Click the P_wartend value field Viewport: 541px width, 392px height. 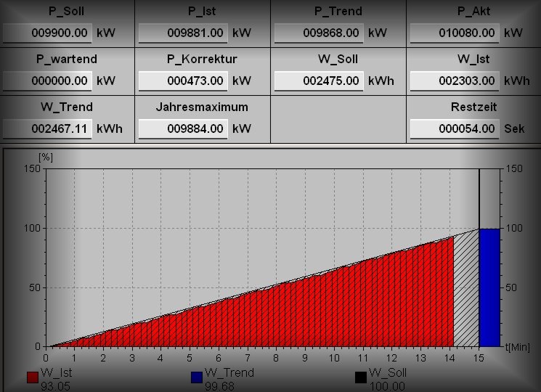pos(47,81)
